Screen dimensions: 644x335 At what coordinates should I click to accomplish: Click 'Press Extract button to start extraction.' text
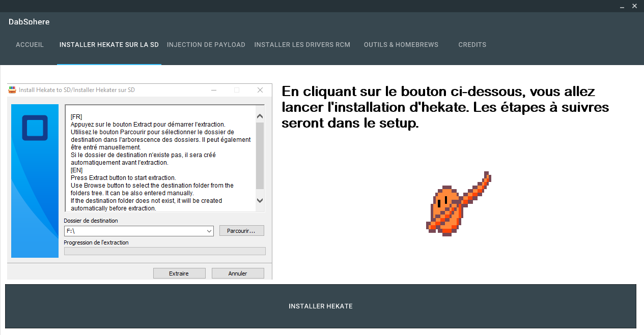tap(123, 178)
